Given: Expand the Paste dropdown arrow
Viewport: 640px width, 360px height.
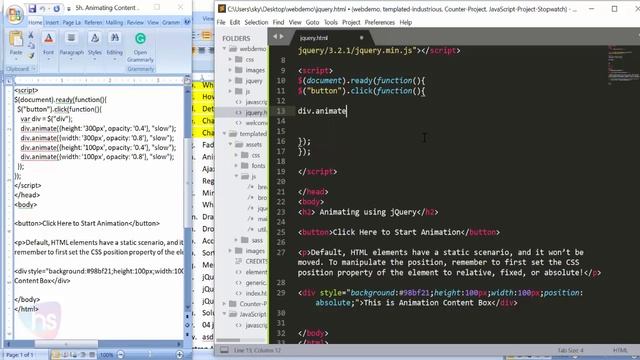Looking at the screenshot, I should 16,59.
